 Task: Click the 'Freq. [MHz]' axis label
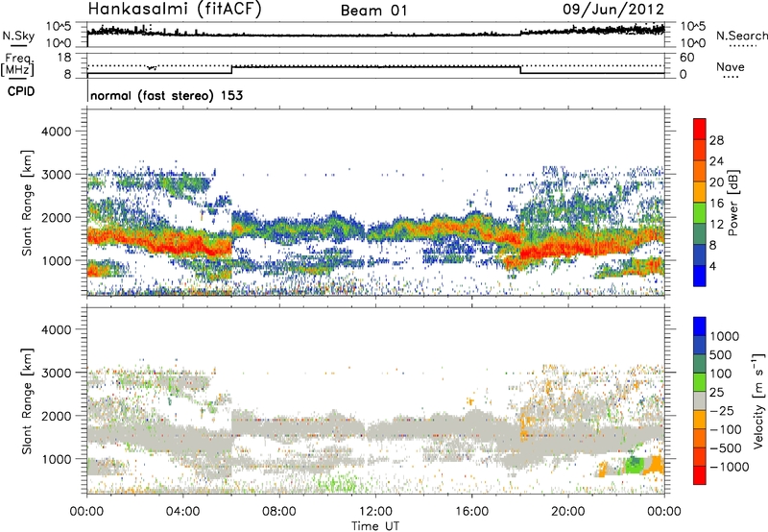click(17, 65)
